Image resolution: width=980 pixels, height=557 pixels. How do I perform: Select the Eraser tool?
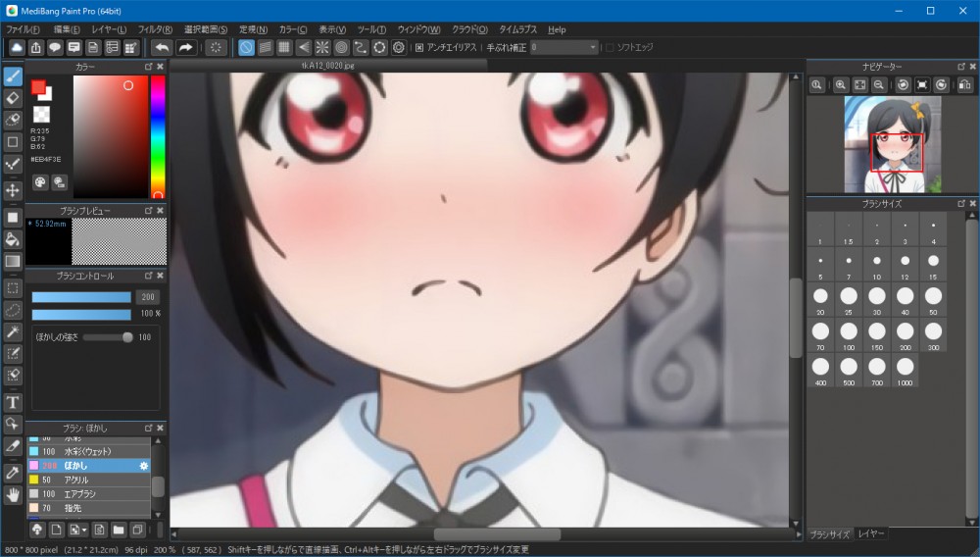[x=13, y=98]
